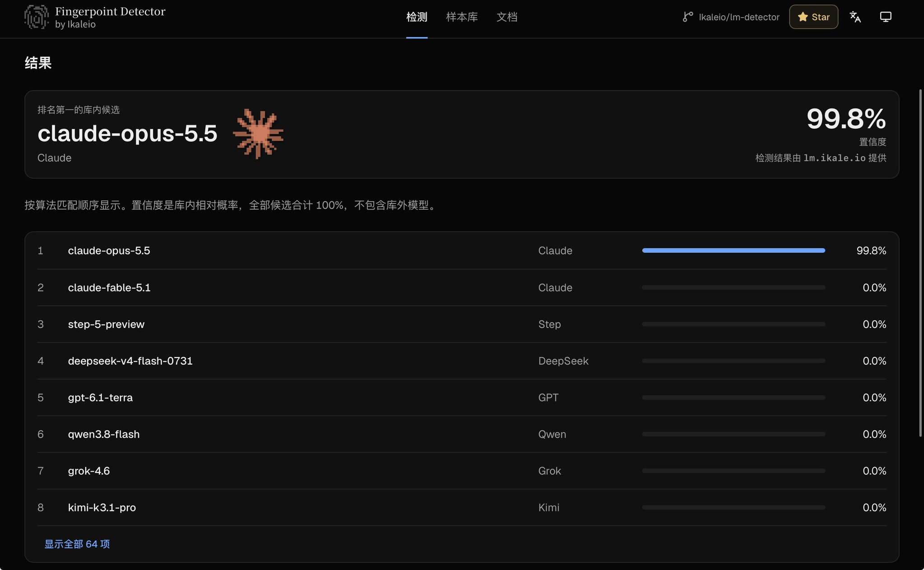Click the 置信度 label under 99.8%
Image resolution: width=924 pixels, height=570 pixels.
pos(873,142)
